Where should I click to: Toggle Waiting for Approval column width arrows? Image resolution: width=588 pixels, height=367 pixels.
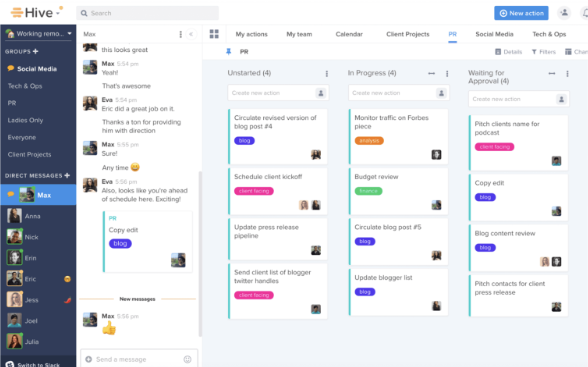(x=552, y=73)
